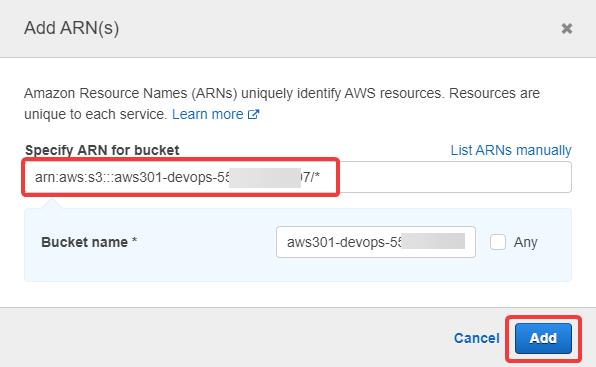Click inside the Bucket name text box
596x367 pixels.
tap(376, 242)
